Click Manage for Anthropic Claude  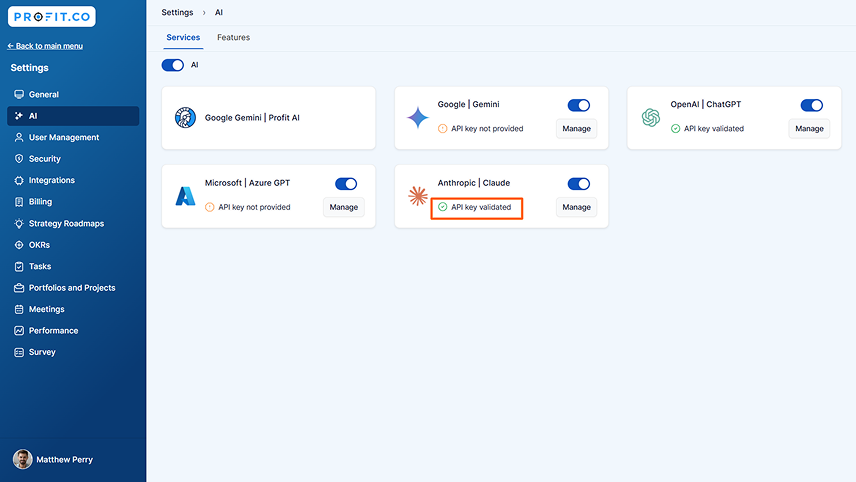click(576, 207)
